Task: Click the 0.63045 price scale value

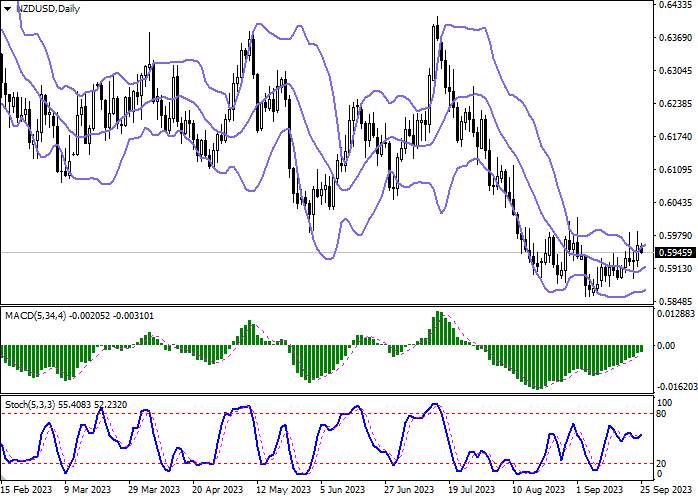Action: click(675, 70)
